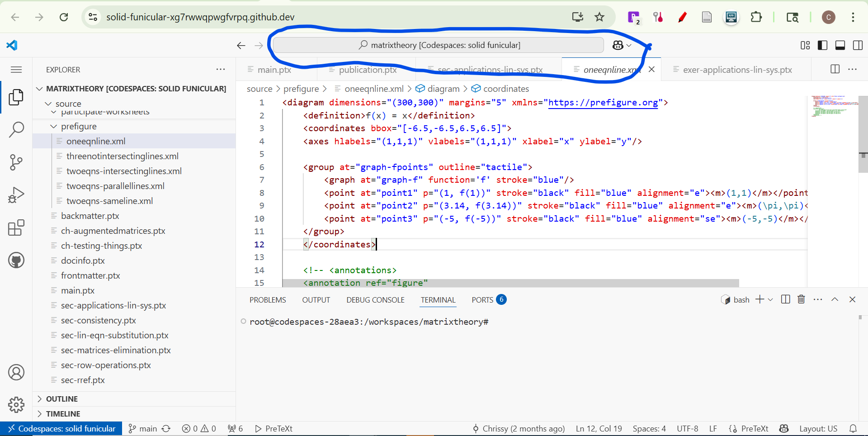Open the Extensions view

coord(16,227)
